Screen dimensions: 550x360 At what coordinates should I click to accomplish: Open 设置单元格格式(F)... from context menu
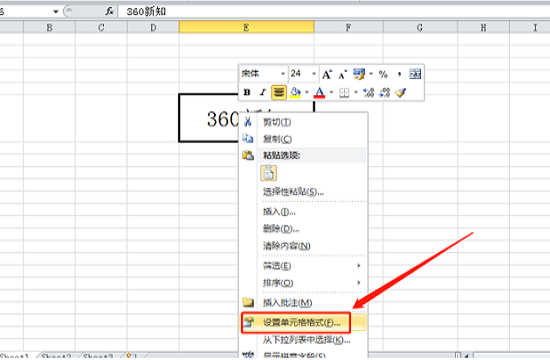point(304,322)
